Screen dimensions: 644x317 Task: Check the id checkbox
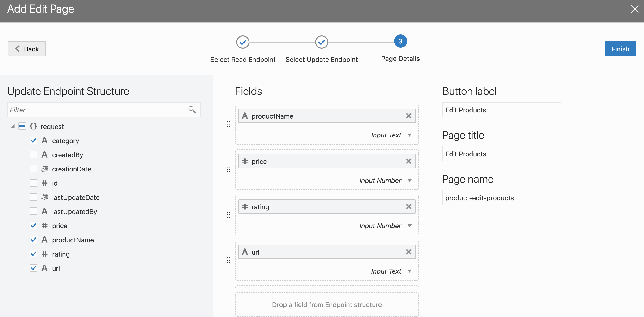(x=34, y=183)
